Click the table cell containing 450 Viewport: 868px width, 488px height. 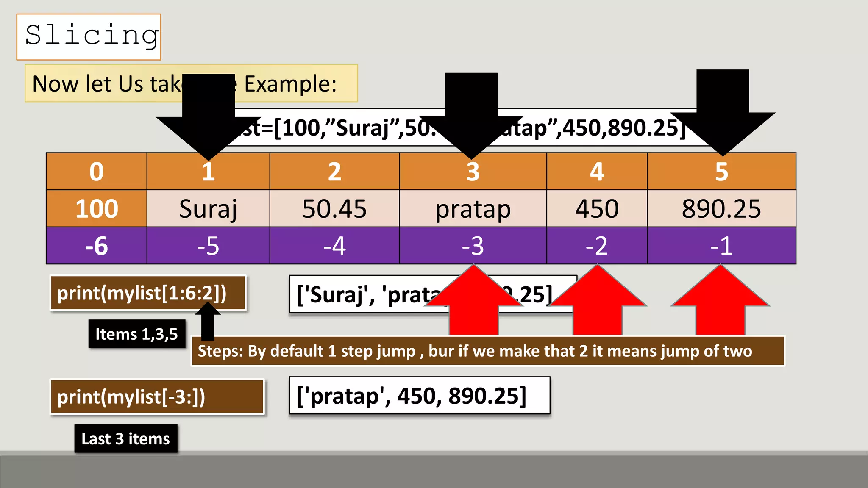(597, 208)
